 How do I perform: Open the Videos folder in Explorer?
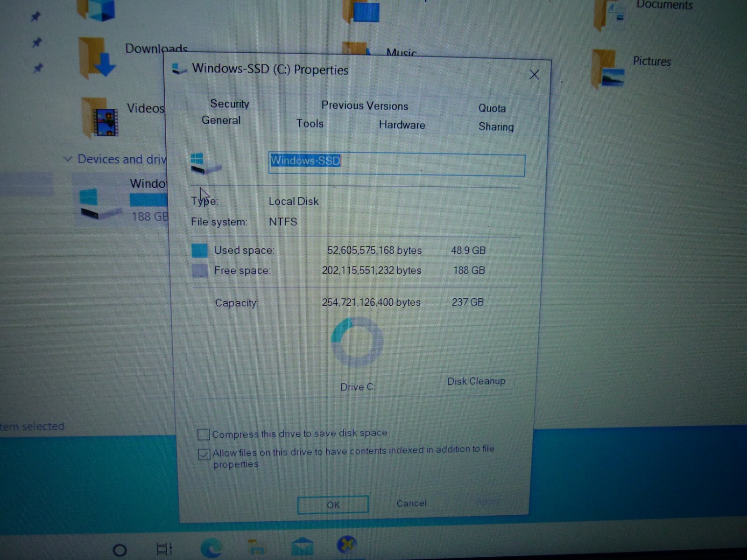tap(122, 117)
